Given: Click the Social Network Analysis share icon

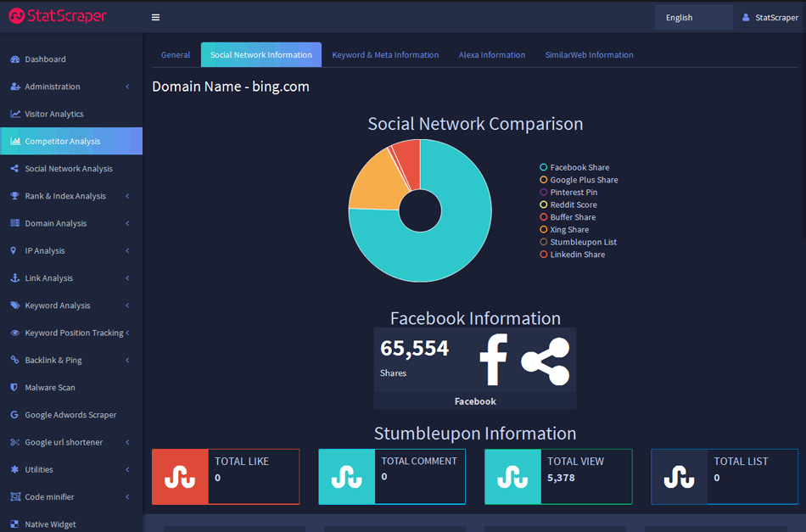Looking at the screenshot, I should point(15,169).
